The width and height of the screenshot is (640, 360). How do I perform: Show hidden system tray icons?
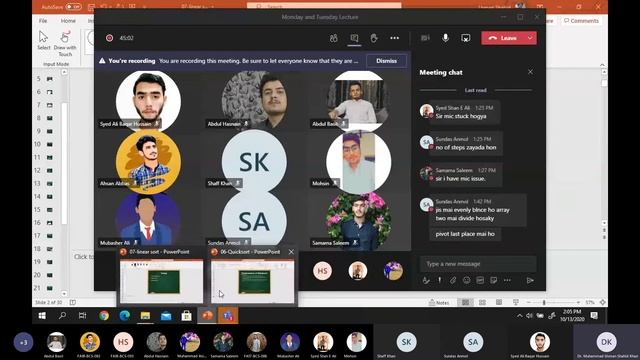pyautogui.click(x=519, y=316)
